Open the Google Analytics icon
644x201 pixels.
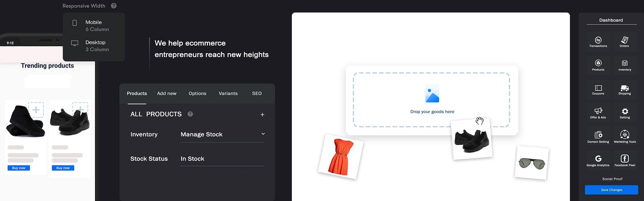598,158
